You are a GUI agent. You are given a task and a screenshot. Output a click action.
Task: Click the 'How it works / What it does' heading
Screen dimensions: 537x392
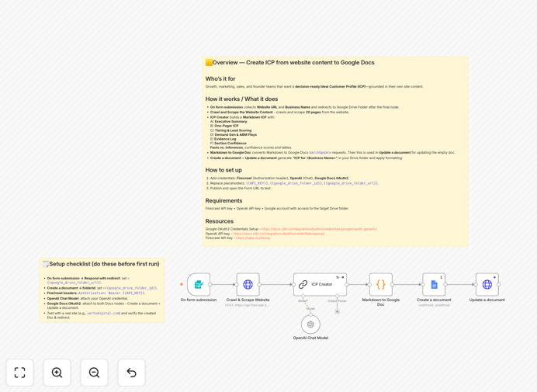pyautogui.click(x=241, y=99)
